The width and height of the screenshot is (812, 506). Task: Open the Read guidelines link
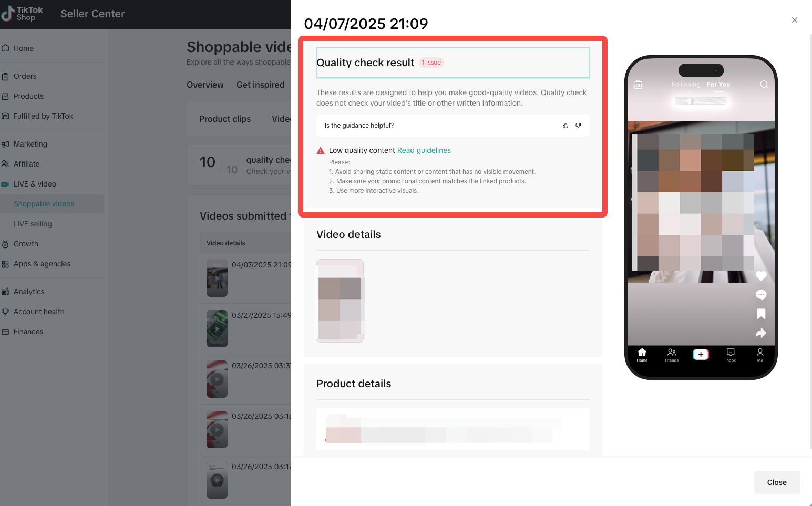pos(424,150)
